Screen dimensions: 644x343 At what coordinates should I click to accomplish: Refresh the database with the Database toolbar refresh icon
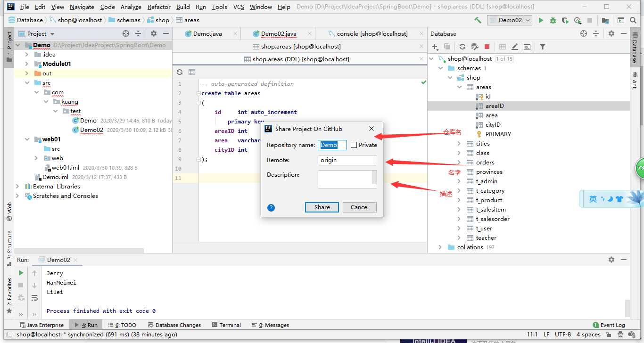point(462,47)
